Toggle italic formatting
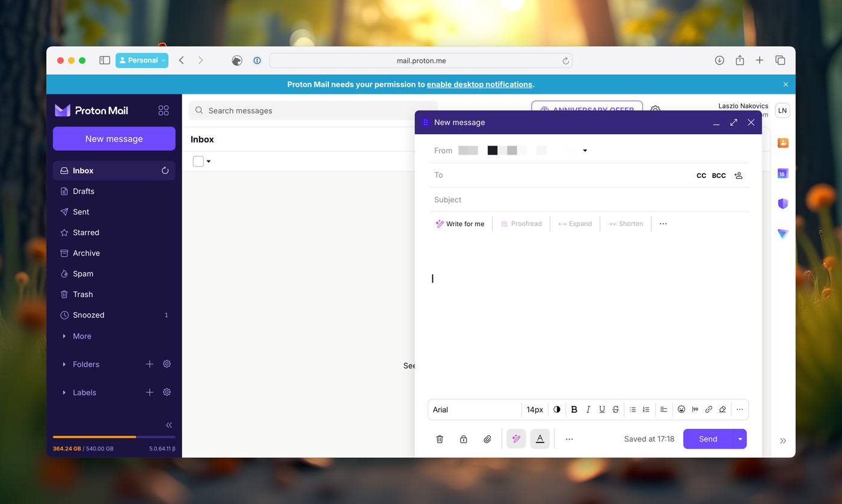 tap(588, 410)
